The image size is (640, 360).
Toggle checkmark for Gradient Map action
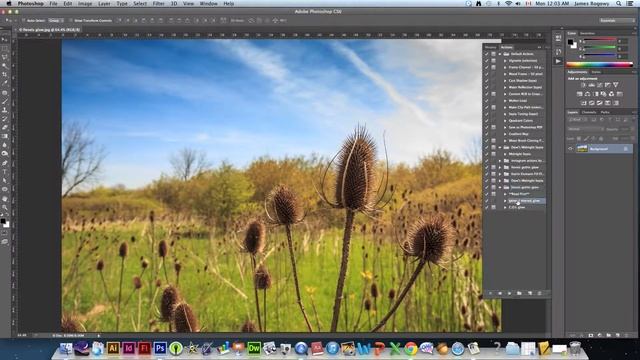click(487, 134)
